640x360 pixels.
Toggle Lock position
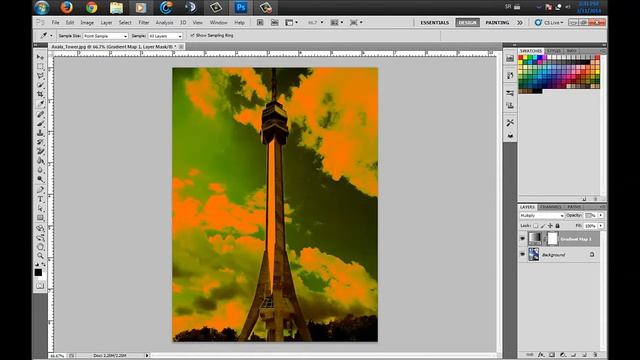click(550, 226)
